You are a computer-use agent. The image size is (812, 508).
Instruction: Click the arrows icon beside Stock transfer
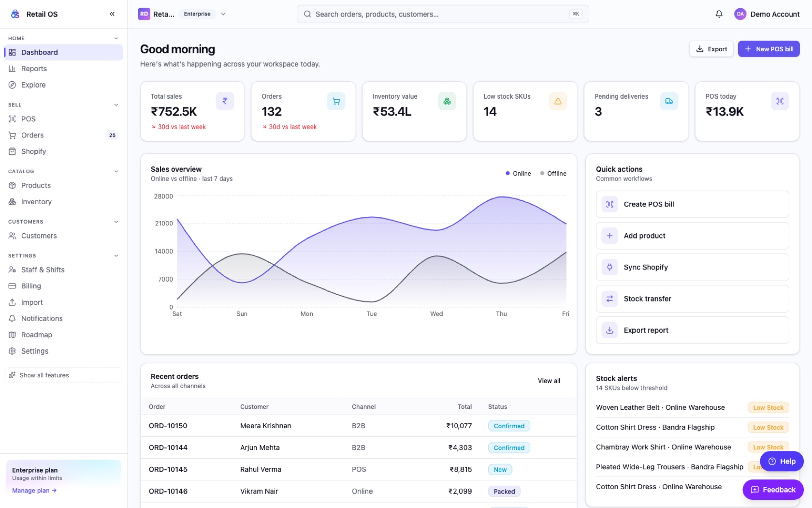coord(609,299)
